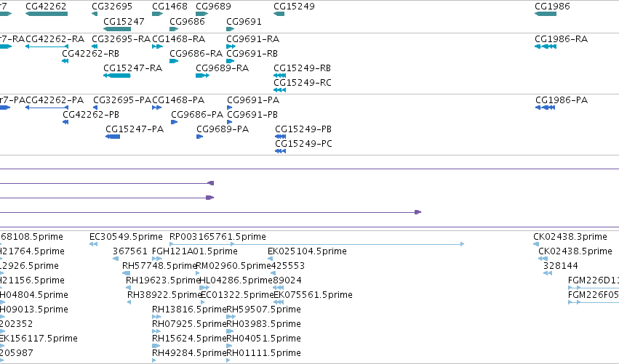
Task: Click protein CG42262-PA label
Action: click(x=55, y=100)
